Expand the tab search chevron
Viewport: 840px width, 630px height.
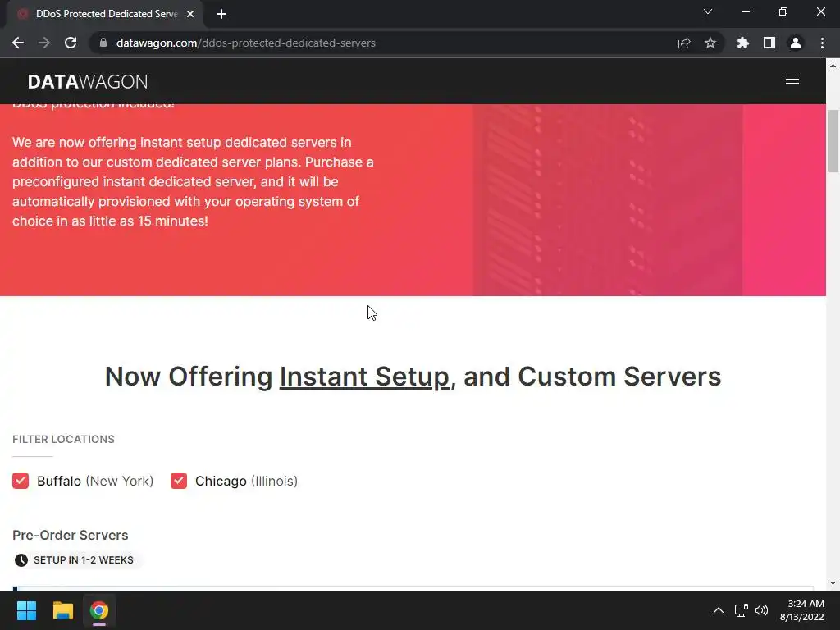pyautogui.click(x=708, y=11)
